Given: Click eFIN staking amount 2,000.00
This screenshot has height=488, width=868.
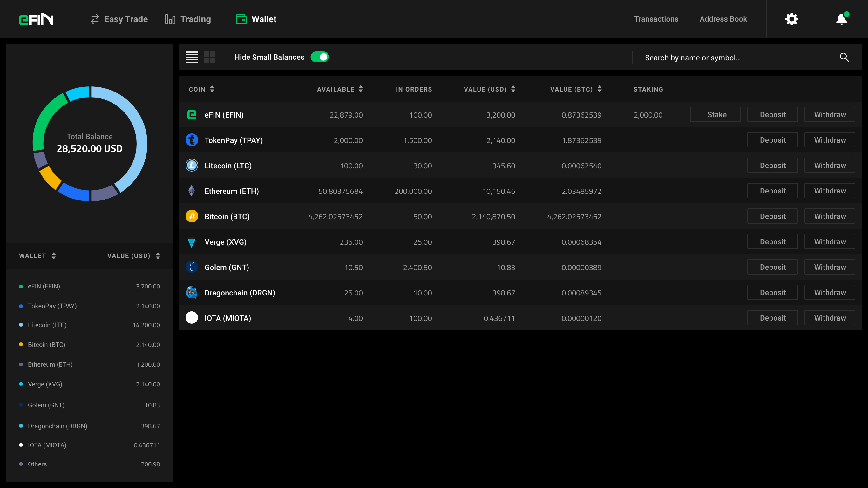Looking at the screenshot, I should tap(648, 115).
